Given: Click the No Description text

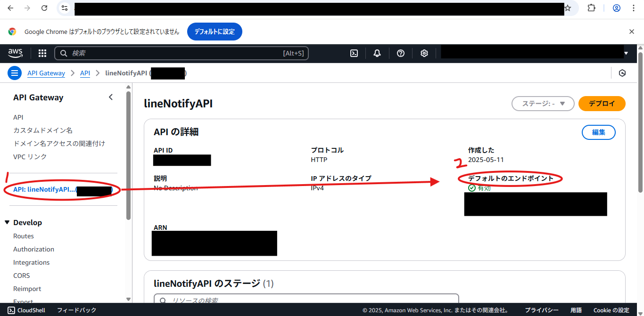Looking at the screenshot, I should click(176, 188).
